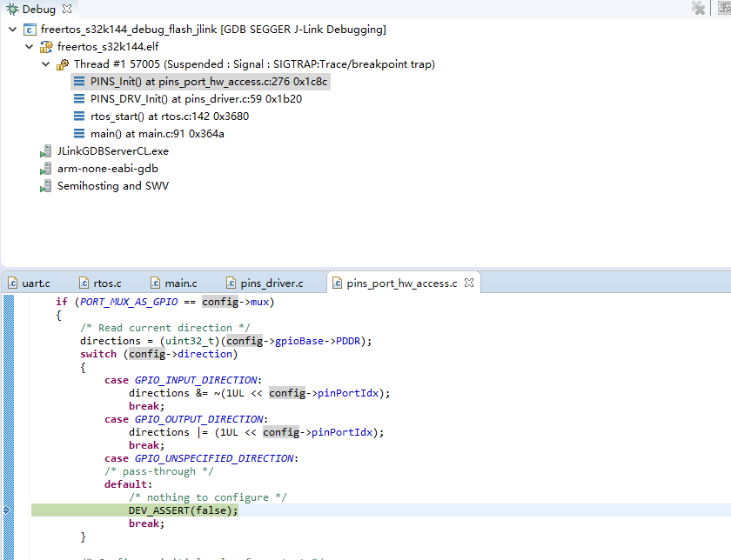The width and height of the screenshot is (731, 560).
Task: Switch to the uart.c editor tab
Action: pos(36,283)
